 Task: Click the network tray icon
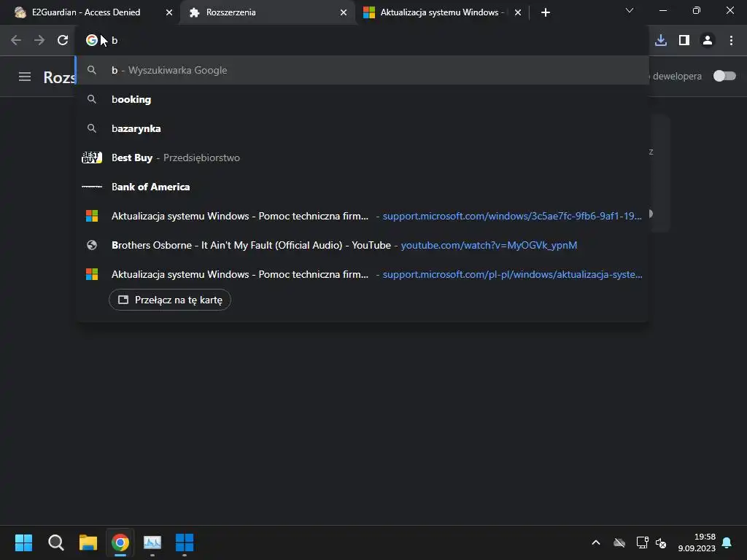(642, 542)
